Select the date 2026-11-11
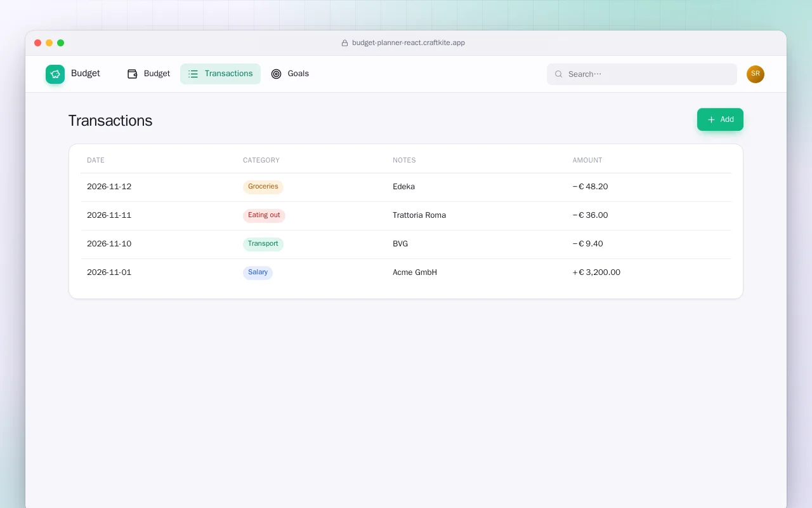 pos(109,215)
